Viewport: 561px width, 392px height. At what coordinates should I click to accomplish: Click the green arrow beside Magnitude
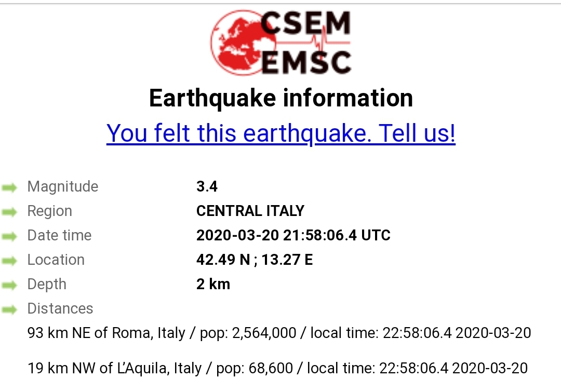[9, 187]
